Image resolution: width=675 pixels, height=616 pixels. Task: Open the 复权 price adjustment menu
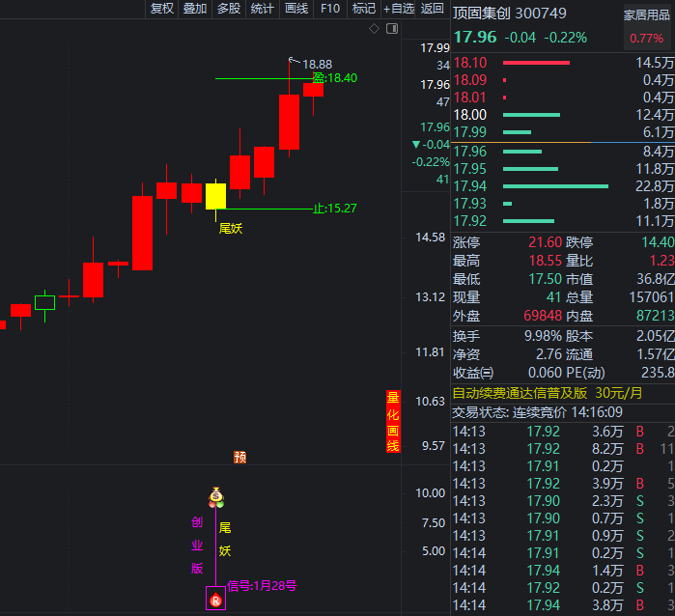pos(161,9)
